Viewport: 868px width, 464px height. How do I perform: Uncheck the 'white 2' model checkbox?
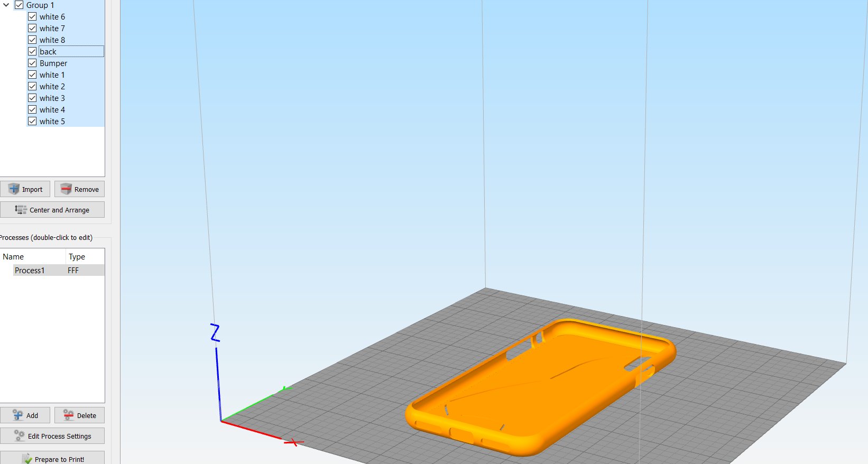tap(32, 87)
